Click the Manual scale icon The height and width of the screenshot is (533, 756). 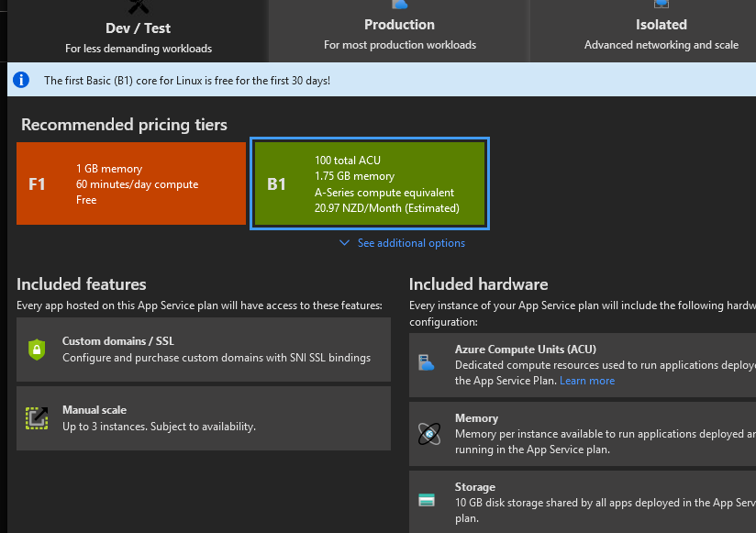pos(37,417)
